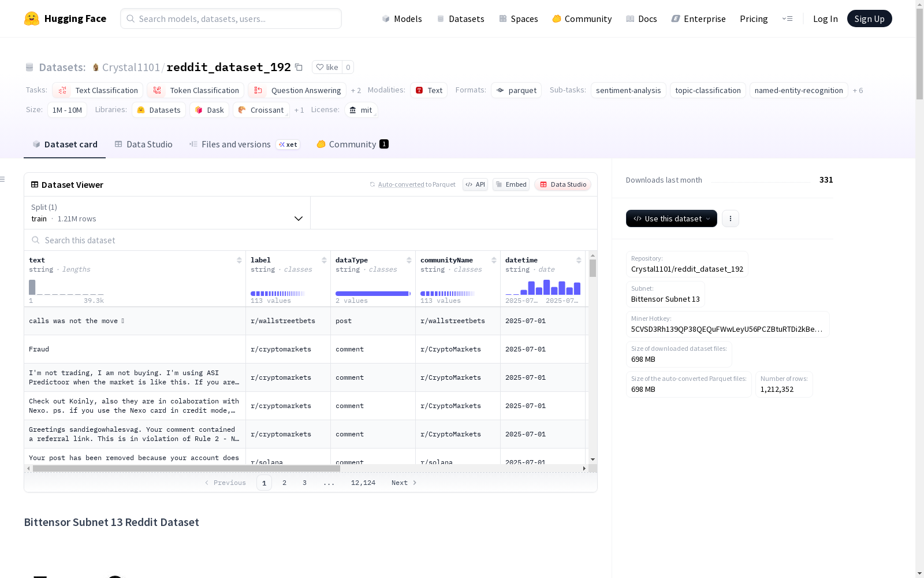Expand the train split dropdown
The width and height of the screenshot is (924, 578).
167,213
